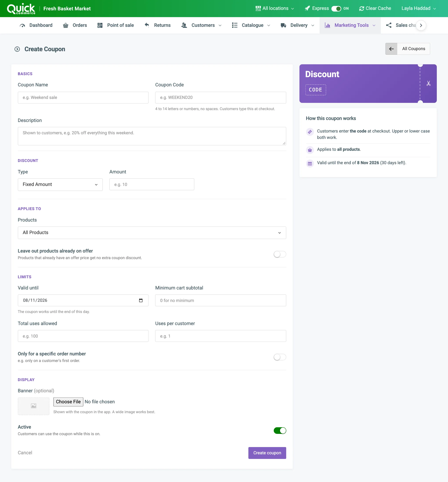Turn off the Active coupon switch
The image size is (448, 482).
280,431
